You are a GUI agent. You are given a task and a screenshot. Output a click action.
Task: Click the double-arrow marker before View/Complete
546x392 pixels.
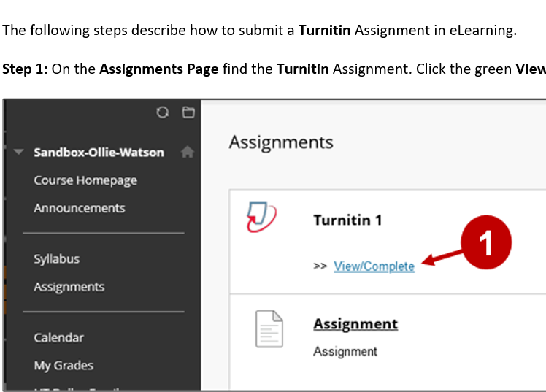point(320,266)
